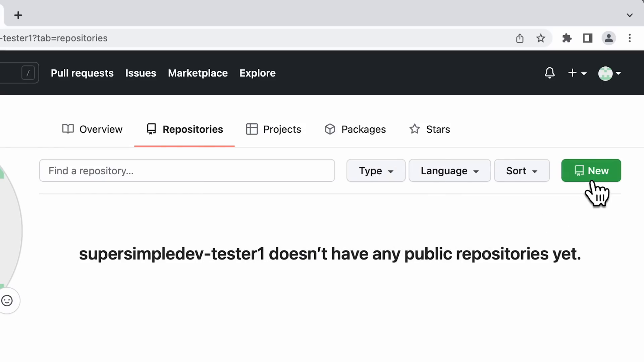Click the address bar URL text
Viewport: 644px width, 362px height.
coord(54,38)
